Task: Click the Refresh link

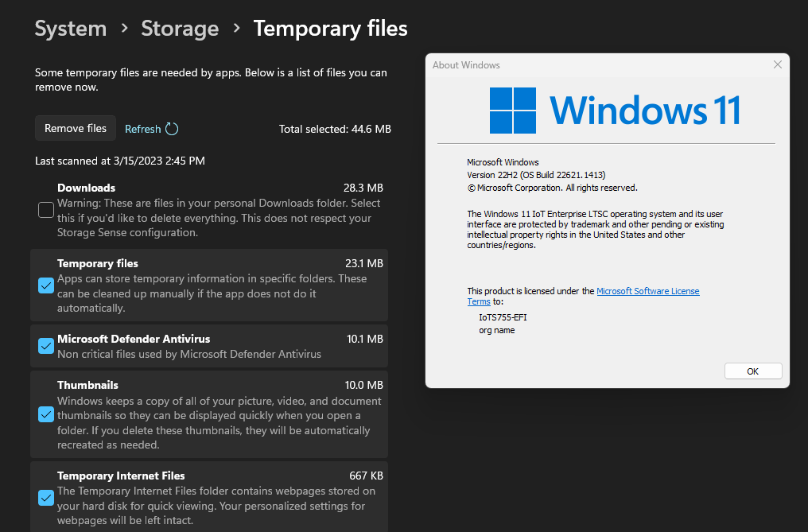Action: [x=143, y=129]
